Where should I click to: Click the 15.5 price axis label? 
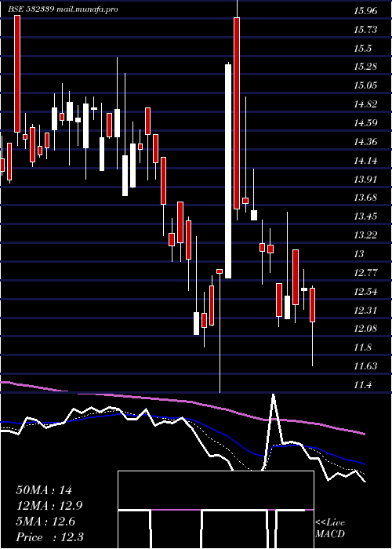click(x=362, y=49)
